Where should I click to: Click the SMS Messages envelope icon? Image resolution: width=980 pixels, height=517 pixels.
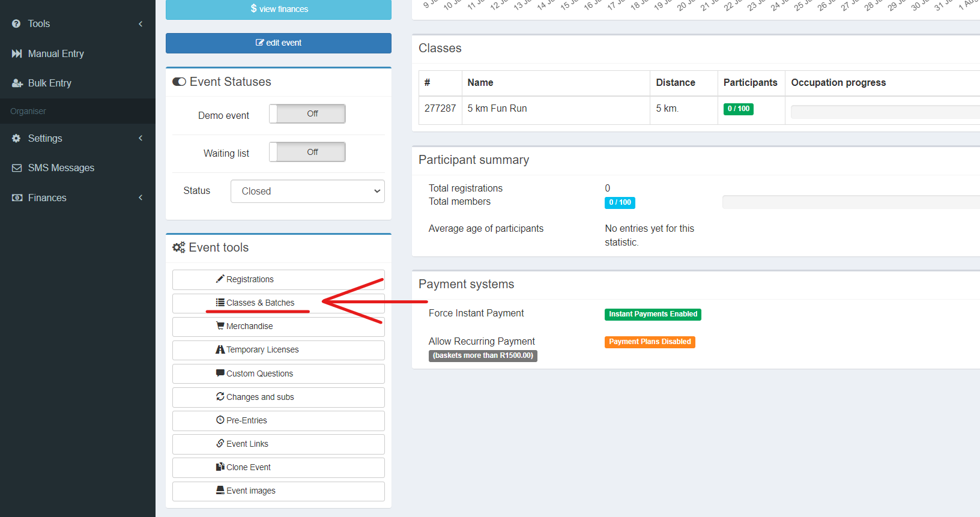coord(17,168)
